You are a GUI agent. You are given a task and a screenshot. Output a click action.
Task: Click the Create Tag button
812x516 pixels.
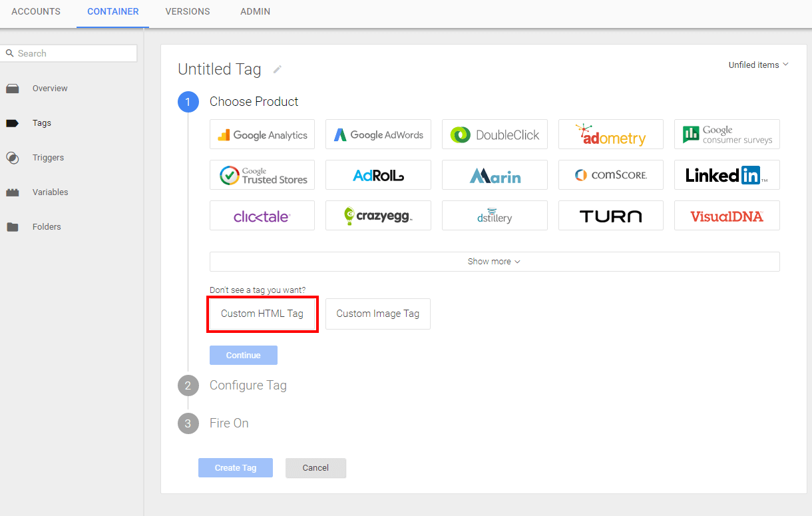(236, 467)
